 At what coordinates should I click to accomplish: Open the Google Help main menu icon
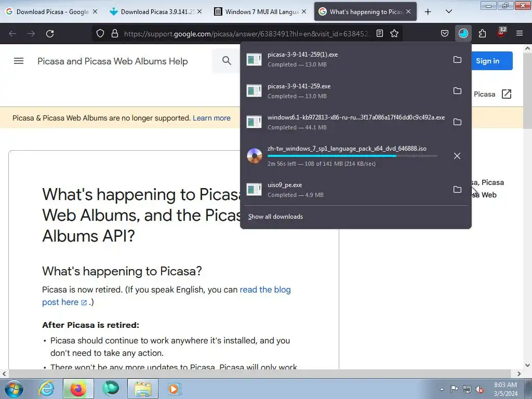pyautogui.click(x=19, y=61)
